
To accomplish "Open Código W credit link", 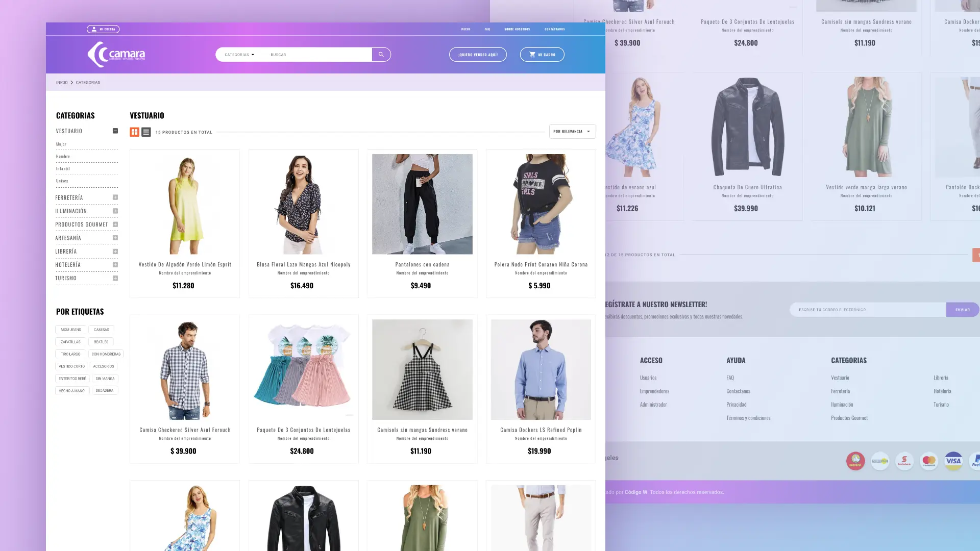I will tap(636, 492).
